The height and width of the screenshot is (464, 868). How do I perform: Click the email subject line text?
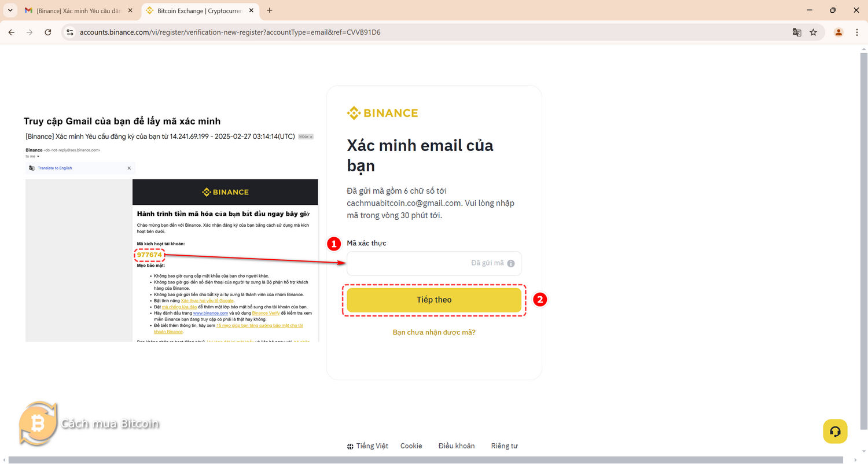pyautogui.click(x=160, y=137)
